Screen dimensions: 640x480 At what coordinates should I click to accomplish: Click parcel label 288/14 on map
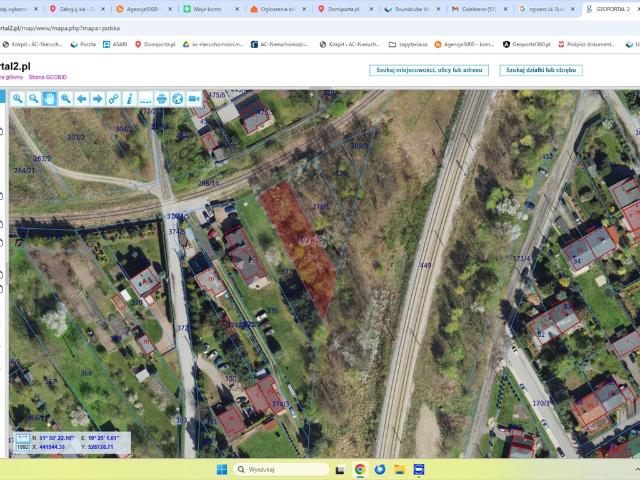(209, 183)
